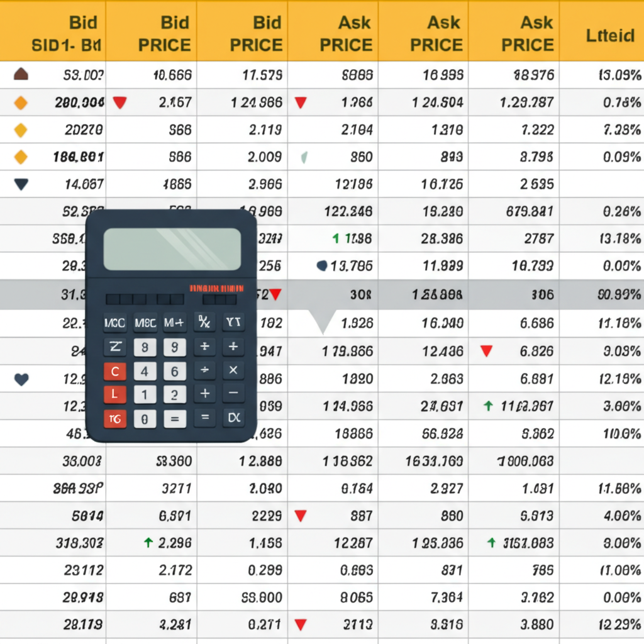This screenshot has height=644, width=644.
Task: Click the multiply (×) calculator key
Action: coord(233,371)
